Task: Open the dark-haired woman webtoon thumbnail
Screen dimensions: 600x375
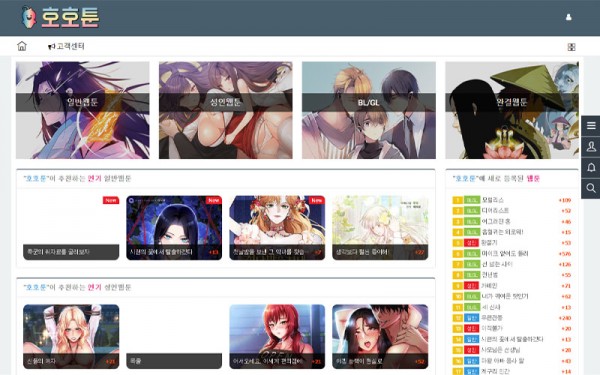Action: (x=174, y=228)
